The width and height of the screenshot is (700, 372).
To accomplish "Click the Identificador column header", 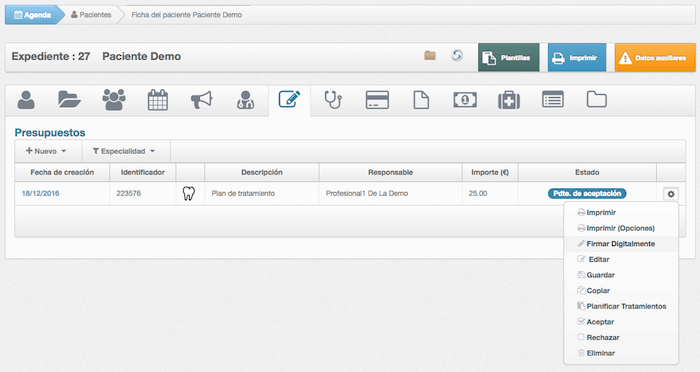I will coord(143,172).
